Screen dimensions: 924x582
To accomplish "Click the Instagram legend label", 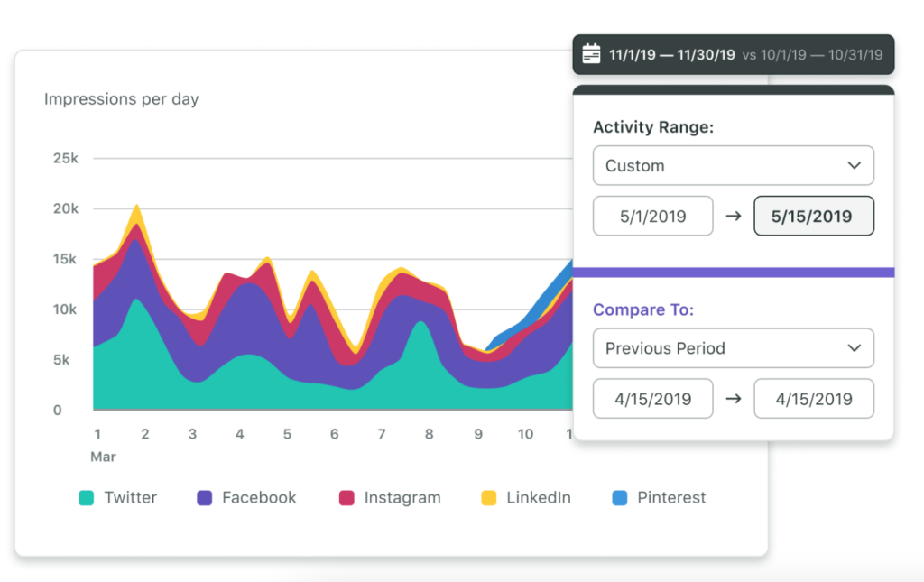I will tap(402, 498).
